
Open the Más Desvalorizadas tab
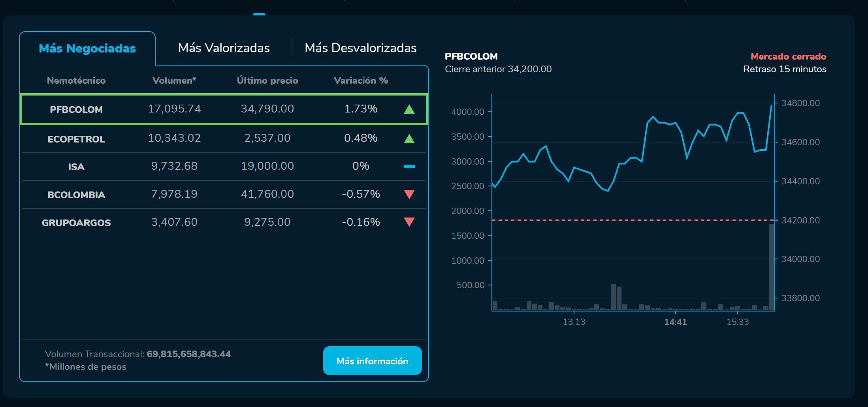coord(360,47)
